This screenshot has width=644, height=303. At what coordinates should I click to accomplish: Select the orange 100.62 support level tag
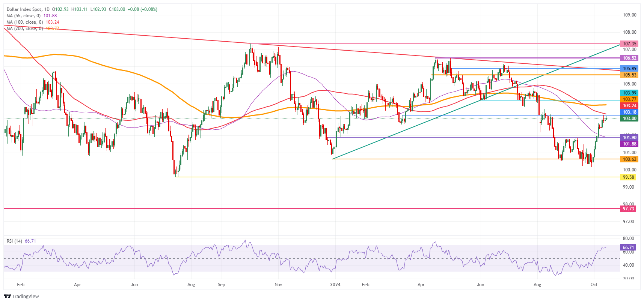coord(629,159)
